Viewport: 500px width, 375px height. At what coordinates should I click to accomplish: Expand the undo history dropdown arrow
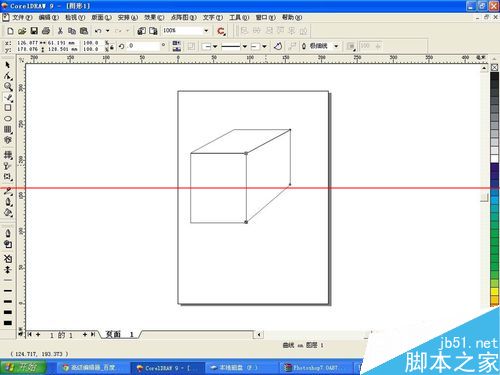tap(107, 31)
